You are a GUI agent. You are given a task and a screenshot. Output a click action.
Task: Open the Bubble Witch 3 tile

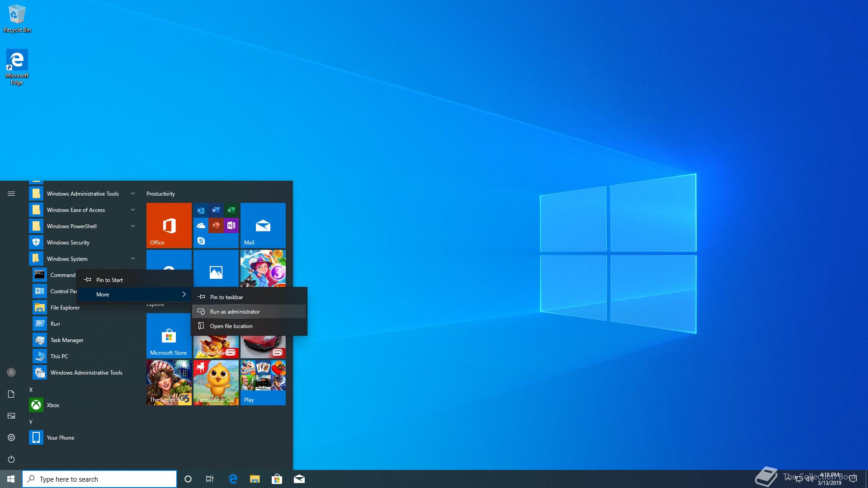pyautogui.click(x=263, y=268)
